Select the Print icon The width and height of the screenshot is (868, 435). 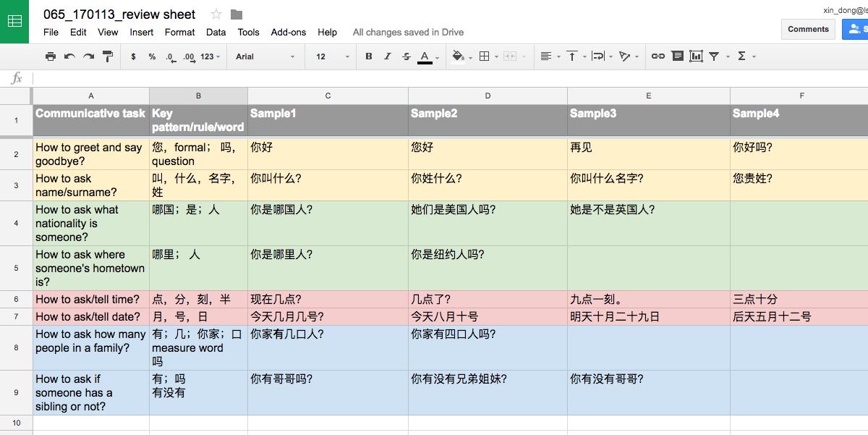tap(50, 56)
